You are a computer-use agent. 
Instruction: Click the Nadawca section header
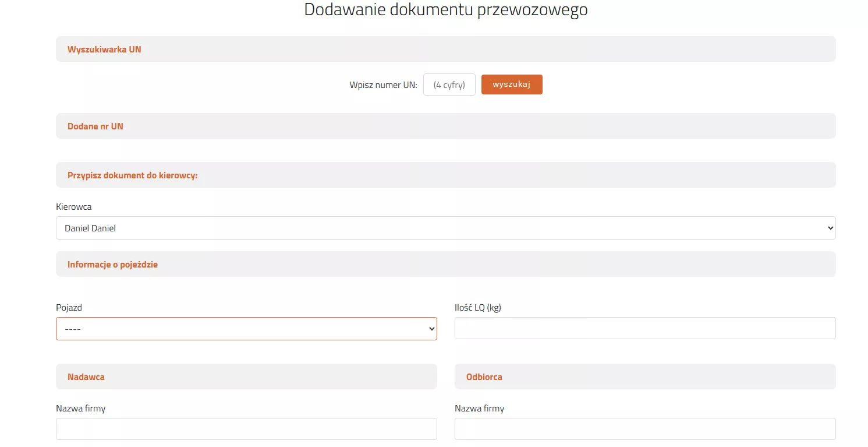tap(86, 376)
